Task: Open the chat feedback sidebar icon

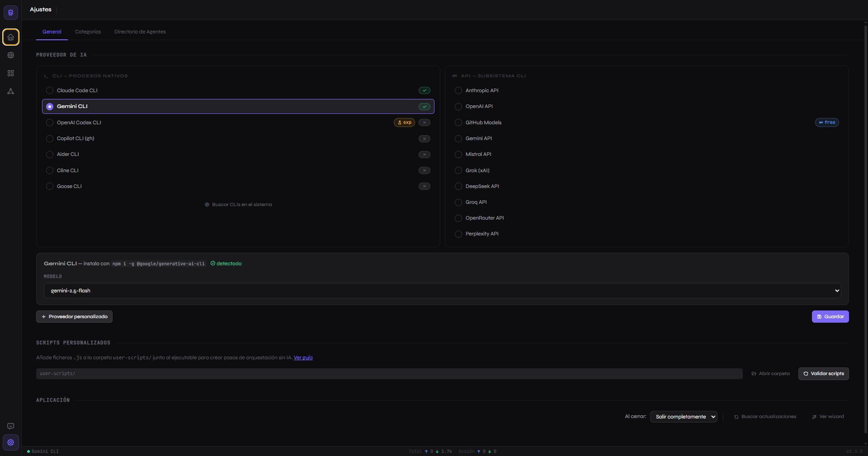Action: (11, 426)
